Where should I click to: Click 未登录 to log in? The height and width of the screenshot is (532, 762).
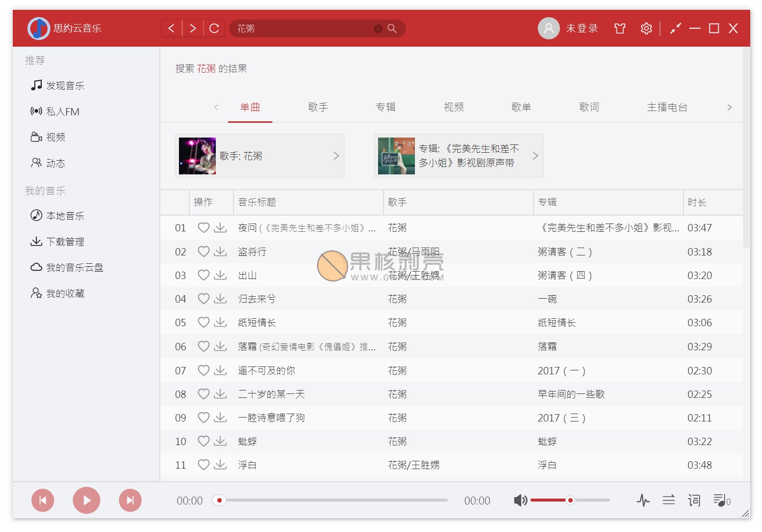click(x=582, y=28)
